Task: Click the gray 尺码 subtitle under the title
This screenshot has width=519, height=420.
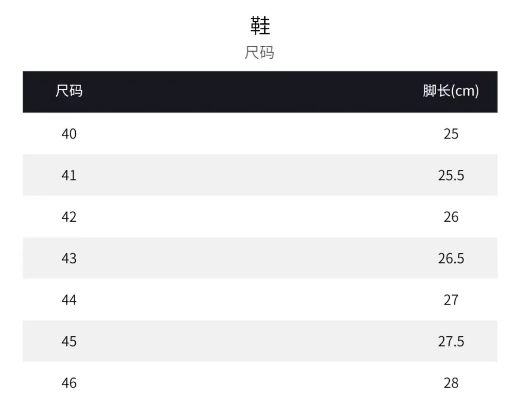Action: [259, 53]
